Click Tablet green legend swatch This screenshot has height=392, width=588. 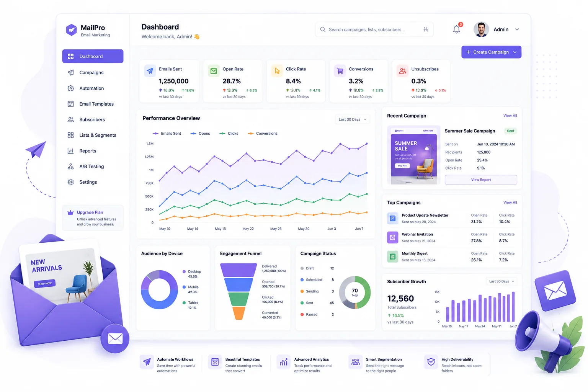[184, 303]
